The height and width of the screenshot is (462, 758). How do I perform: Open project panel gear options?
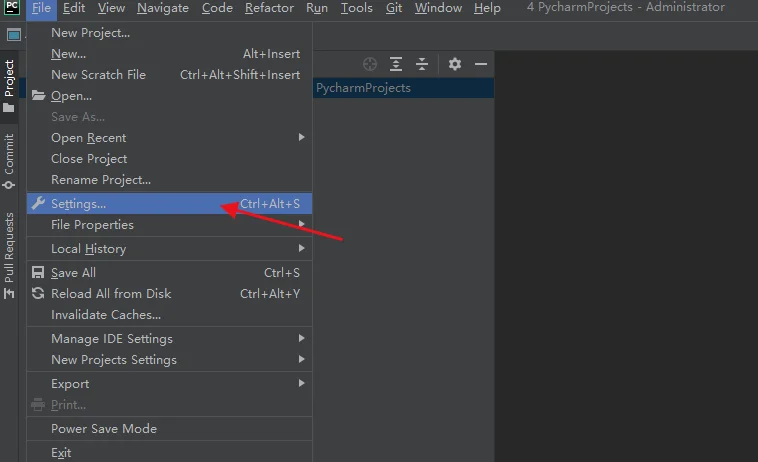click(x=454, y=64)
